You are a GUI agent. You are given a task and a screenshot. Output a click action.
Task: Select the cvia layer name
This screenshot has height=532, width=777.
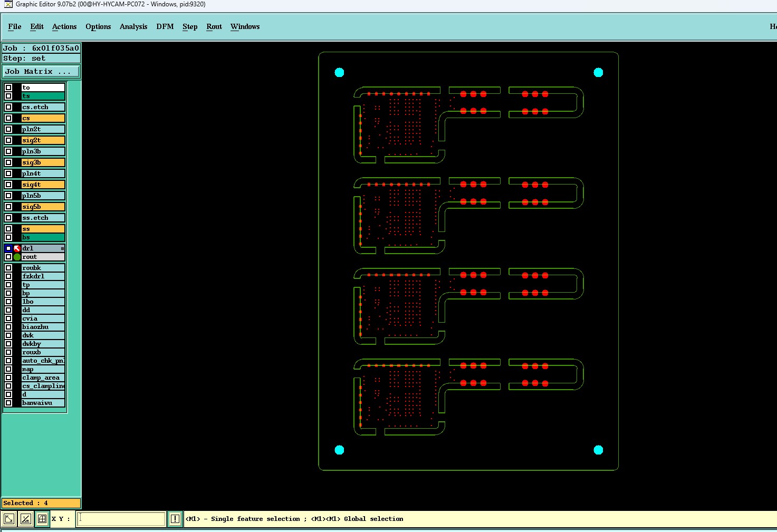[x=43, y=318]
